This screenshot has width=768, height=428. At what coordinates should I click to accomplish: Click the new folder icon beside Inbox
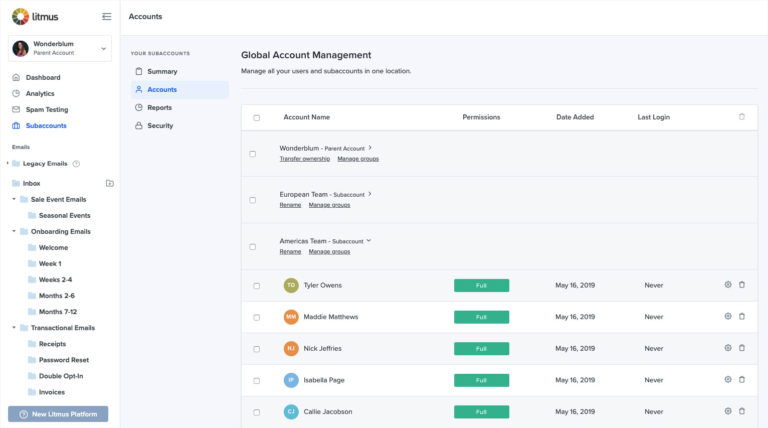click(x=110, y=184)
